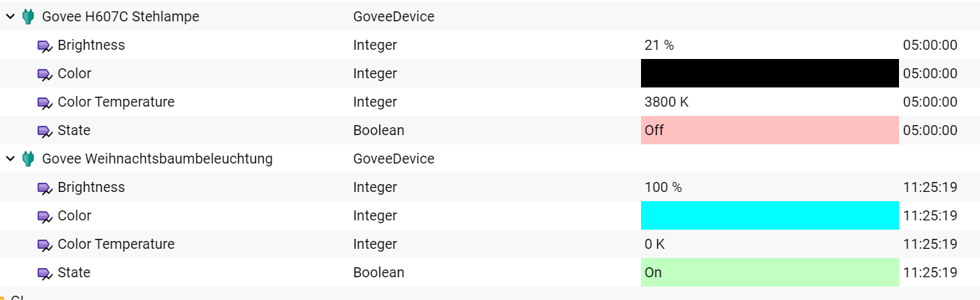Toggle the Weihnachtsbaumbeleuchtung State value showing On
This screenshot has width=980, height=300.
(x=770, y=272)
